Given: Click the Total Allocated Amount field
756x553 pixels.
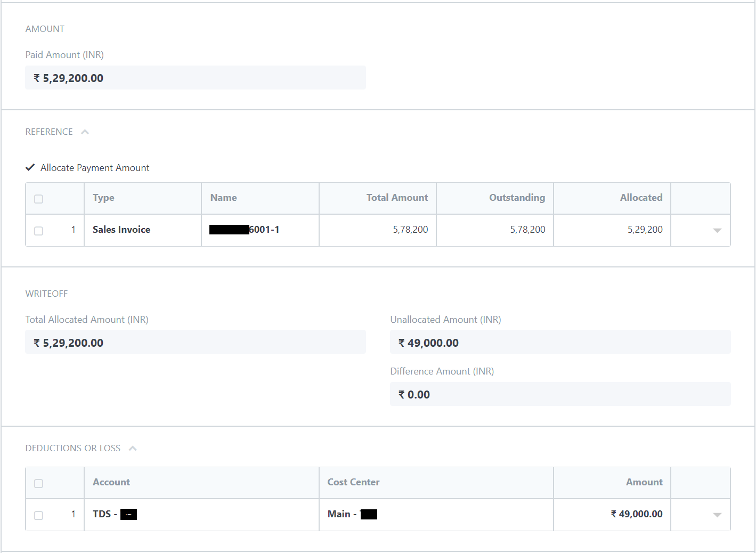Looking at the screenshot, I should pos(195,341).
